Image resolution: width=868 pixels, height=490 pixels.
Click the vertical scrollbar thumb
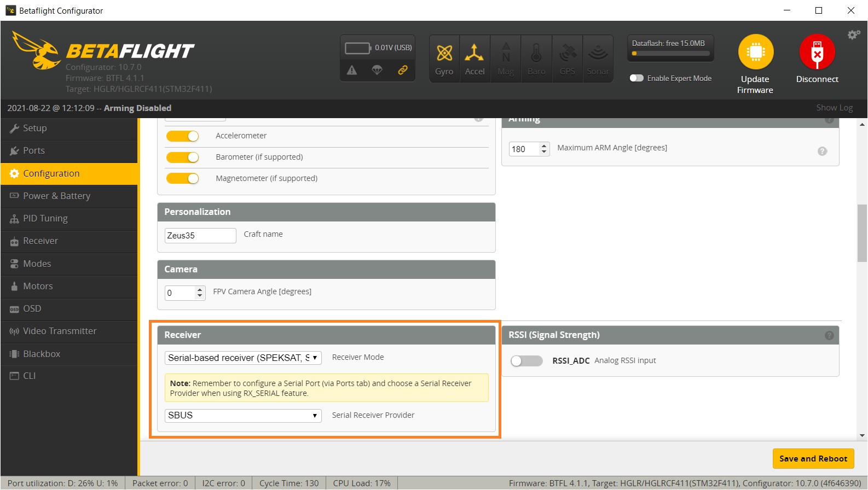[862, 234]
